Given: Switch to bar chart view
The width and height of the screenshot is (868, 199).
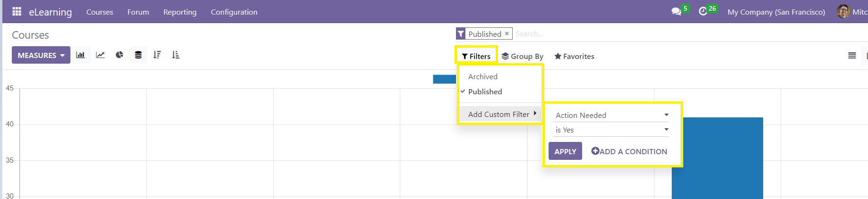Looking at the screenshot, I should tap(80, 55).
